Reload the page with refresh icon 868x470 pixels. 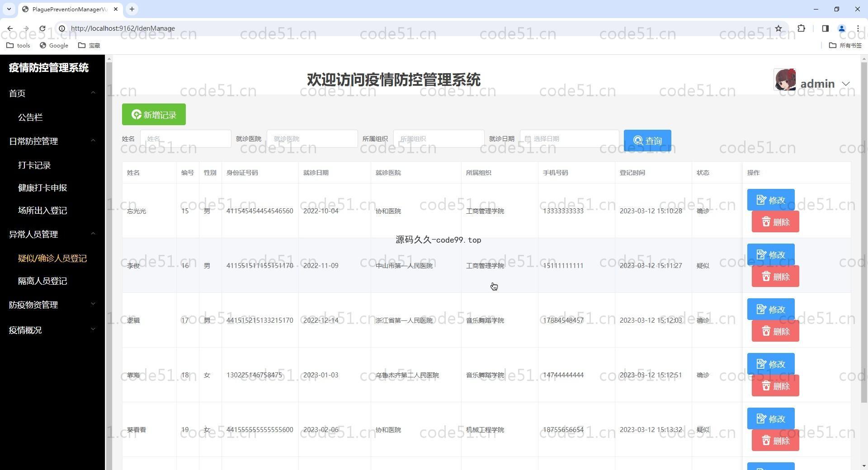click(42, 28)
